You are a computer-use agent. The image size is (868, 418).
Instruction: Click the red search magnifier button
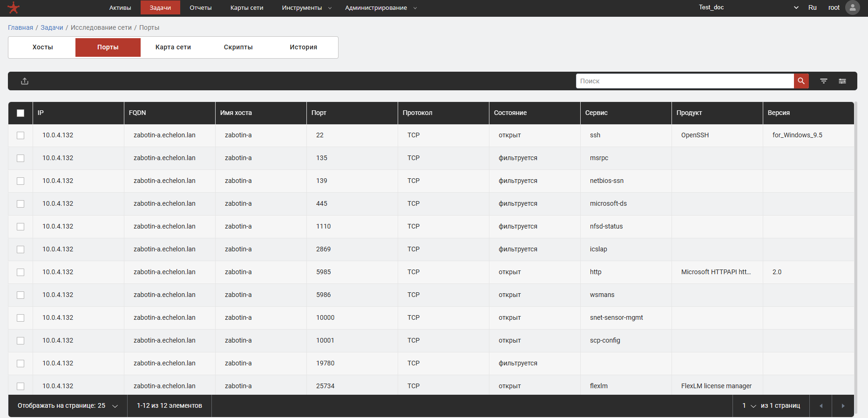pyautogui.click(x=801, y=81)
